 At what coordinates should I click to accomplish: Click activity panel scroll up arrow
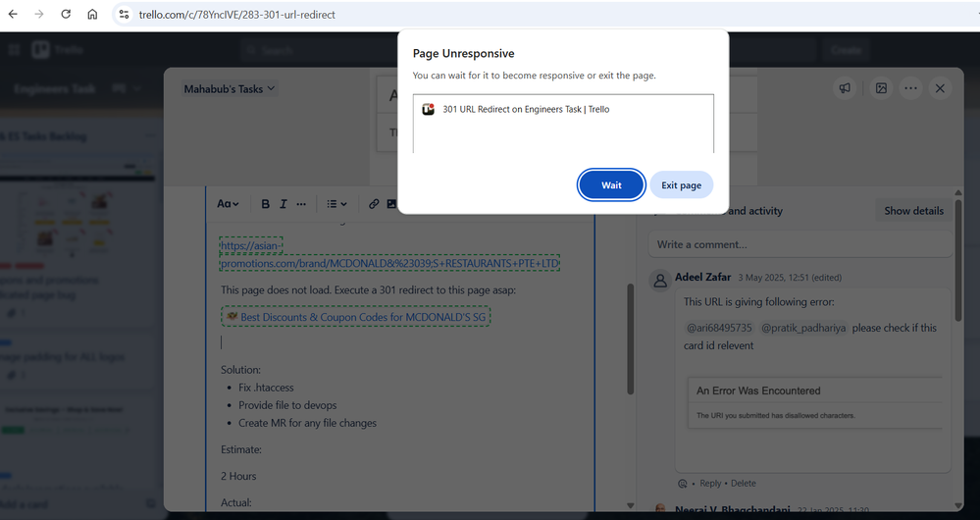coord(958,192)
